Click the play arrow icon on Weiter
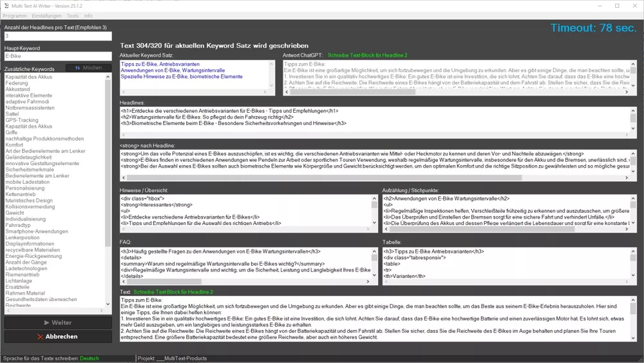 coord(46,323)
